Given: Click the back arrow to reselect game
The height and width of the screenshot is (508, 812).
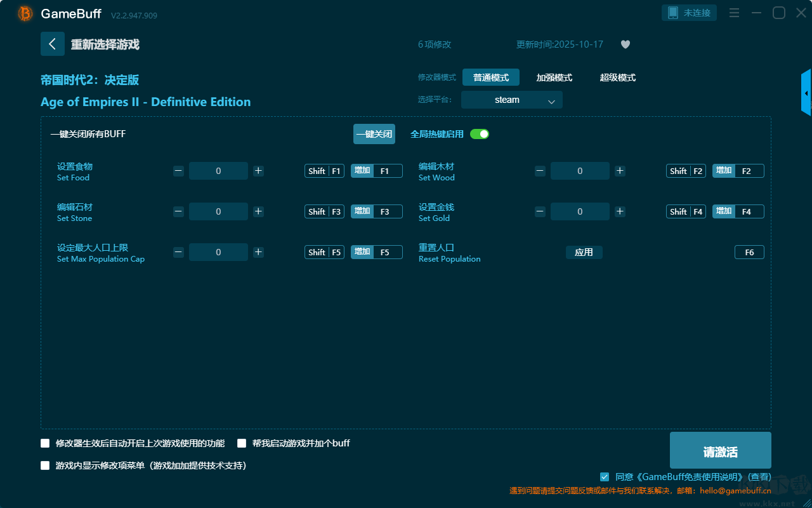Looking at the screenshot, I should tap(53, 44).
